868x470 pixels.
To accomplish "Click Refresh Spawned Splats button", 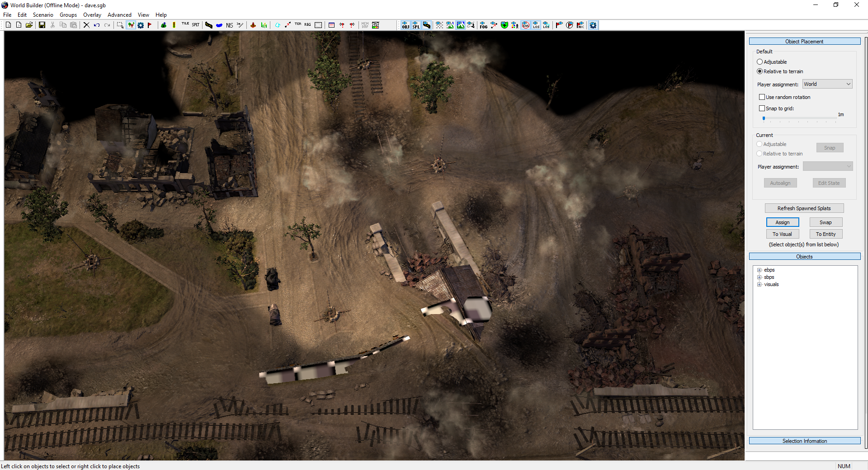I will 804,208.
